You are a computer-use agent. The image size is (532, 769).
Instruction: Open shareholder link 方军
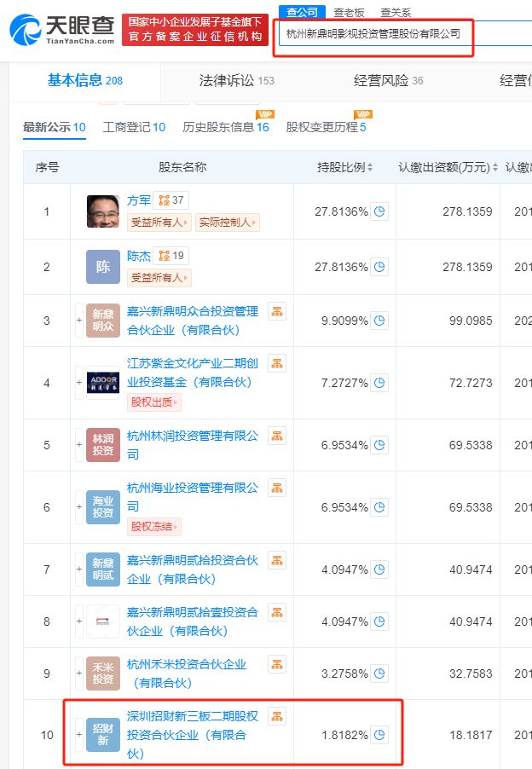139,200
